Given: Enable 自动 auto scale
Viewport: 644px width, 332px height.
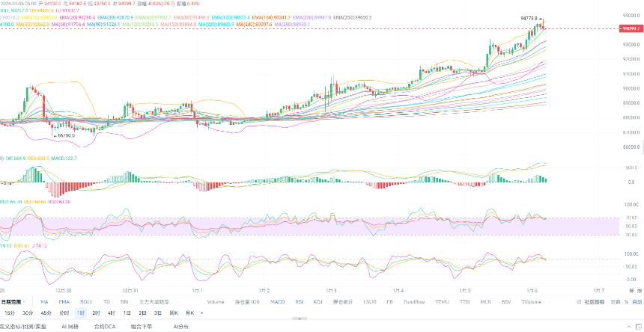Looking at the screenshot, I should tap(637, 302).
